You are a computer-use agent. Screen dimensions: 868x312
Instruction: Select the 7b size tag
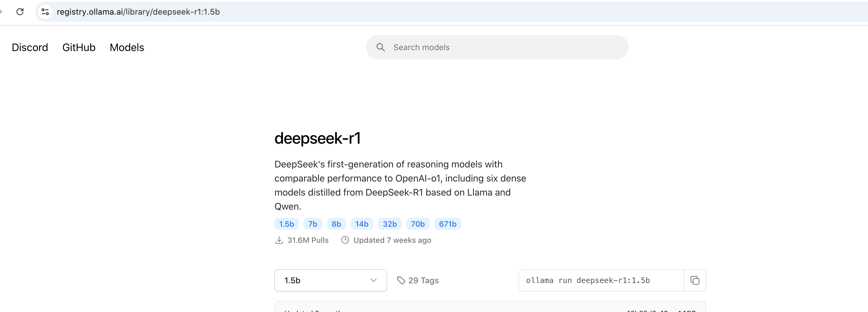pyautogui.click(x=313, y=224)
